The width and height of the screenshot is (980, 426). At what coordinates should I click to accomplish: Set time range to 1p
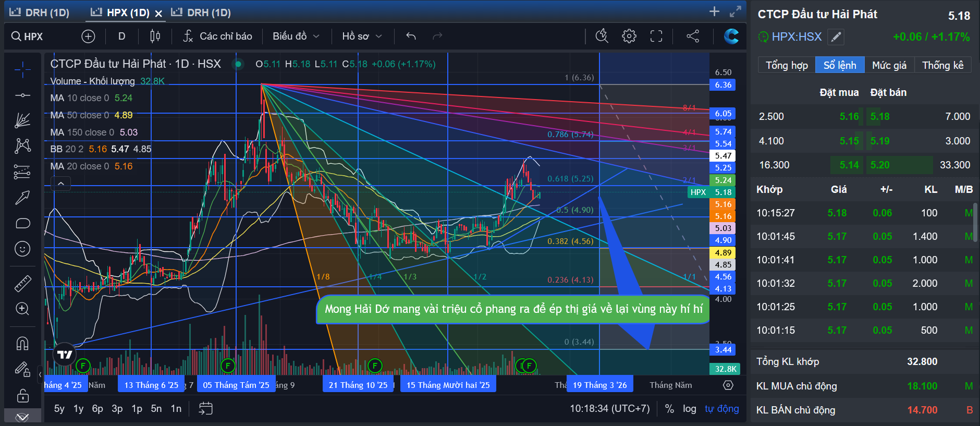click(137, 409)
